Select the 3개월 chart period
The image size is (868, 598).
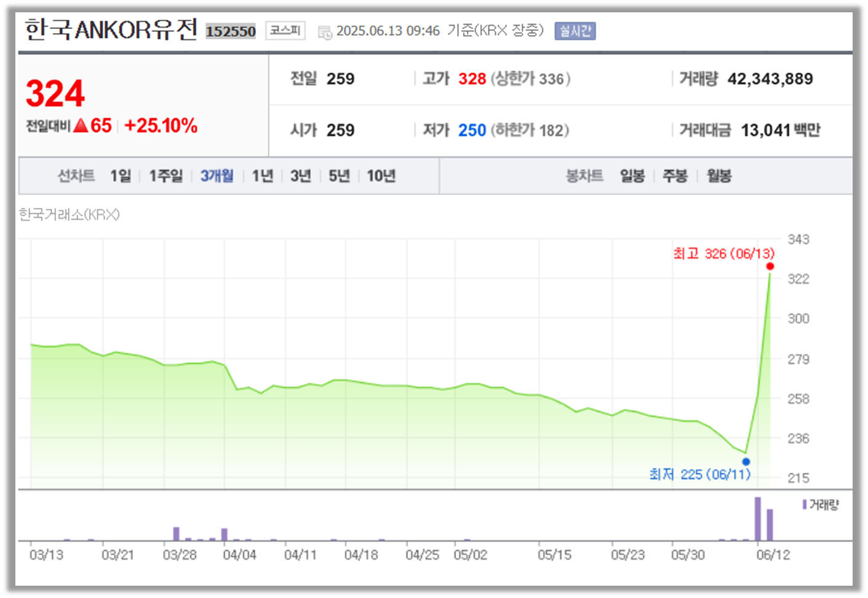tap(217, 176)
